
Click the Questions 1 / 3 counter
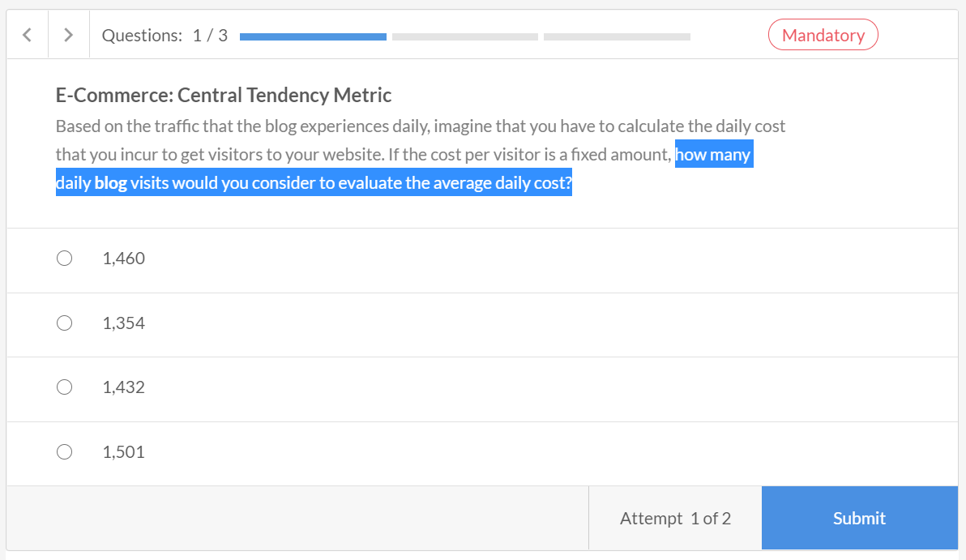click(165, 36)
